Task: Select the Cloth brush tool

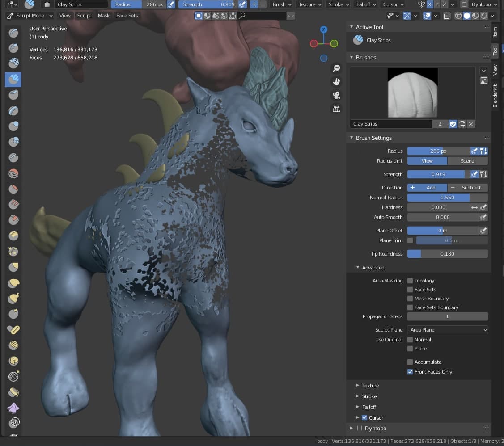Action: pyautogui.click(x=13, y=408)
